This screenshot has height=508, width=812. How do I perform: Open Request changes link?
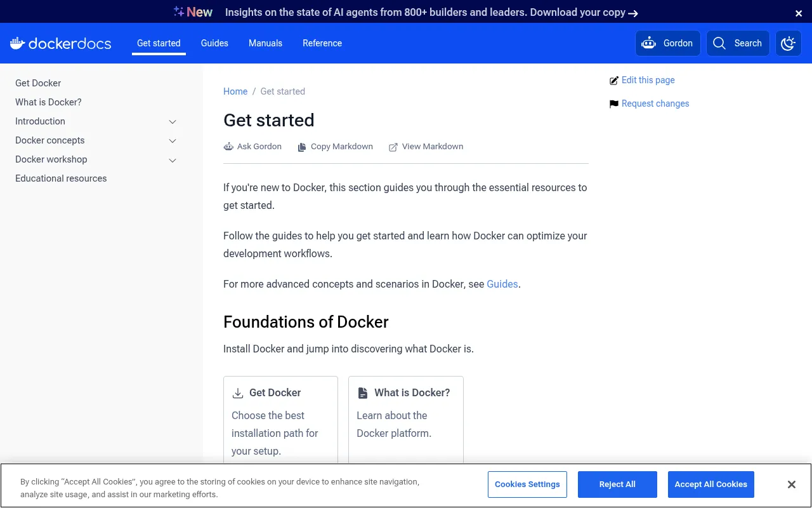tap(655, 104)
